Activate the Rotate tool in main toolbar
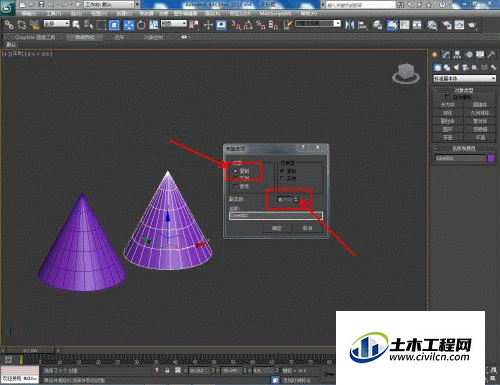Viewport: 500px width, 385px height. point(141,25)
